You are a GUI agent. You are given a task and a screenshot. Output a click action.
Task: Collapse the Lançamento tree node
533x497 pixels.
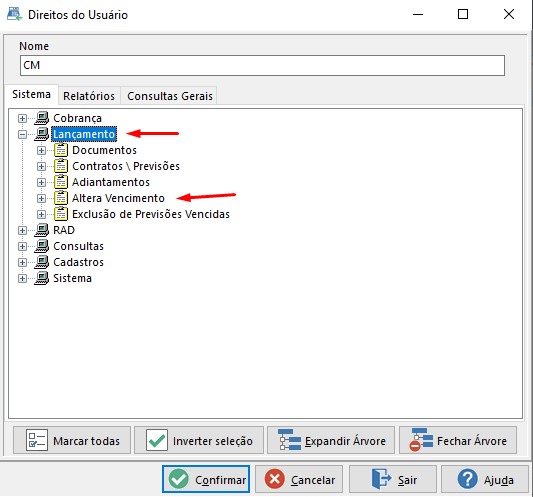[x=22, y=134]
